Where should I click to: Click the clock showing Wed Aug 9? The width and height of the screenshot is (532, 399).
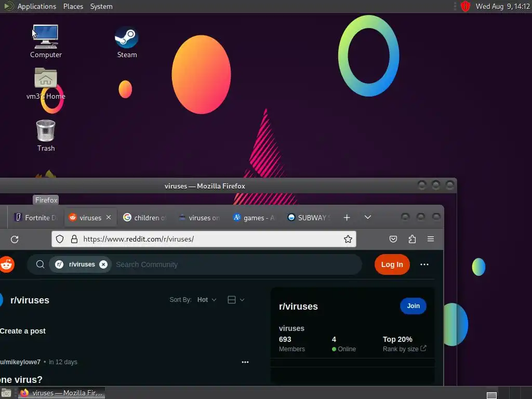click(502, 6)
